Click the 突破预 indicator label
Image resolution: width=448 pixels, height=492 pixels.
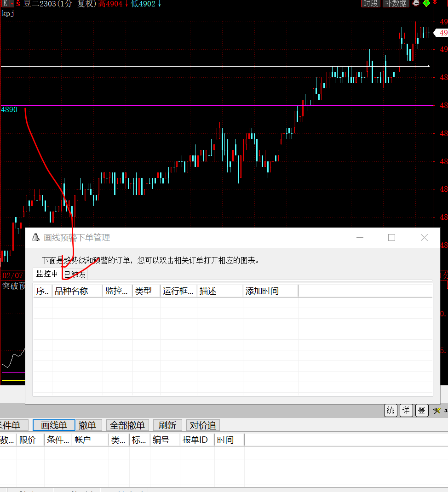(x=13, y=286)
